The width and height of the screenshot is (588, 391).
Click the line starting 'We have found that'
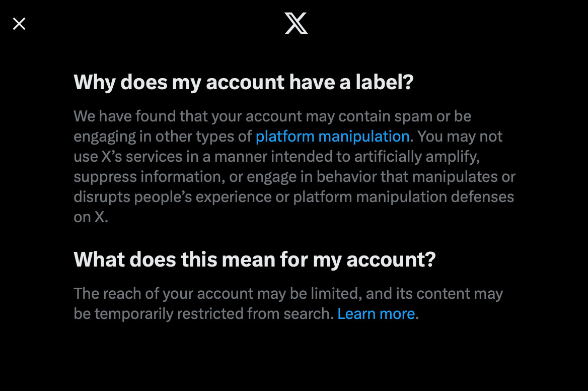(273, 116)
